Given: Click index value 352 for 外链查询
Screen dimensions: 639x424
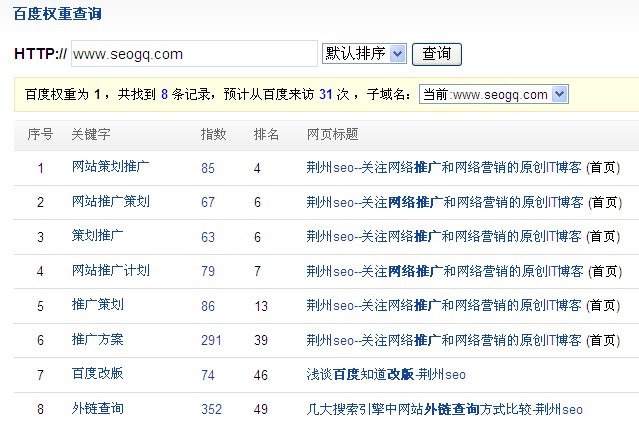Looking at the screenshot, I should click(x=212, y=409).
